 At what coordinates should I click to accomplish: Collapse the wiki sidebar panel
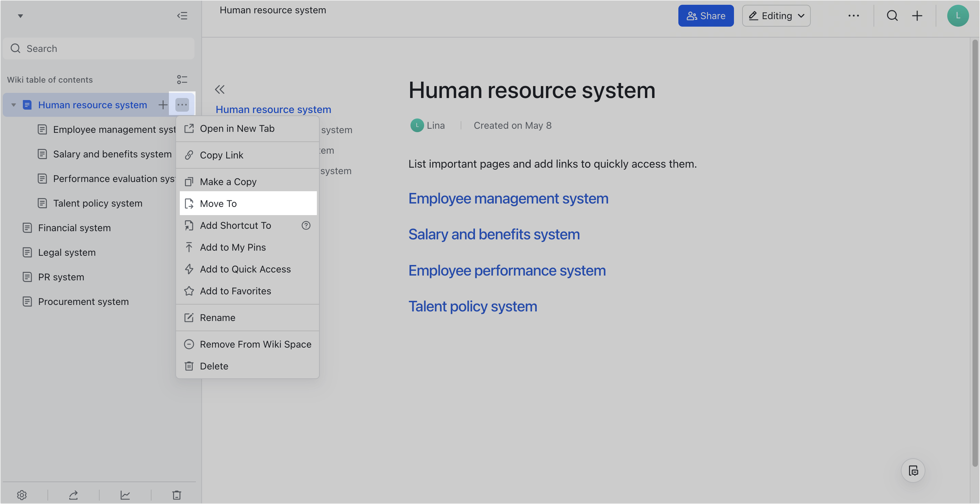[x=182, y=16]
